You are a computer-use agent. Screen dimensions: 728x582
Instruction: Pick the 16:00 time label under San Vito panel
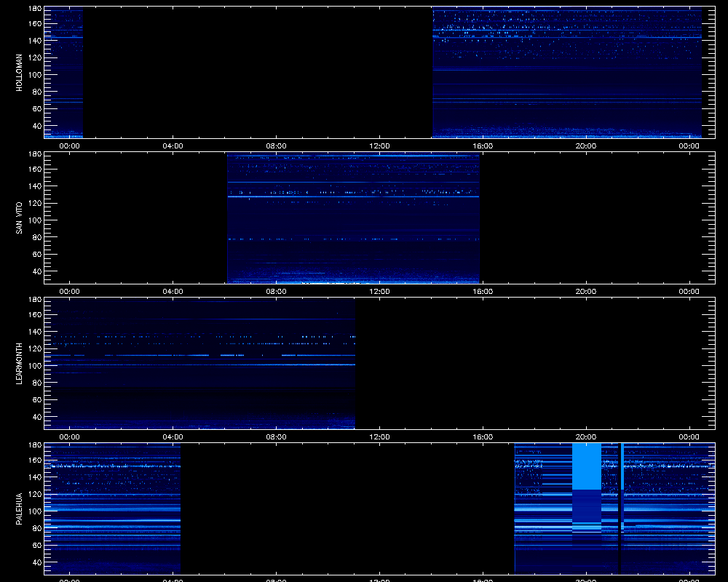tap(483, 292)
